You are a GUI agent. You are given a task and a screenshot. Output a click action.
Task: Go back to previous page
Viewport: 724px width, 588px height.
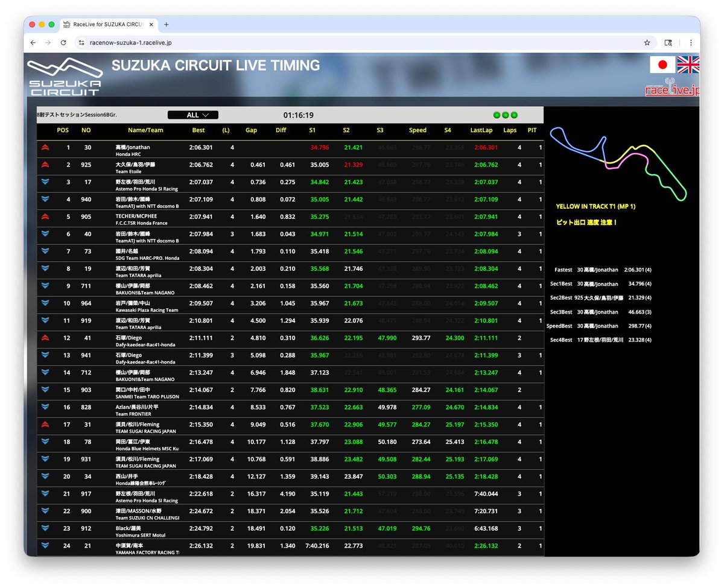33,43
